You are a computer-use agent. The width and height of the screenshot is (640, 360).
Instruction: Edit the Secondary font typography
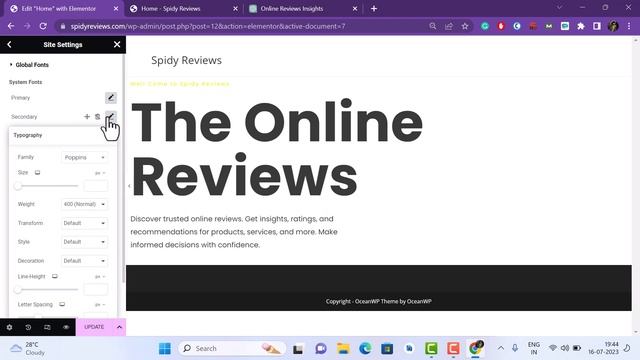[x=111, y=116]
